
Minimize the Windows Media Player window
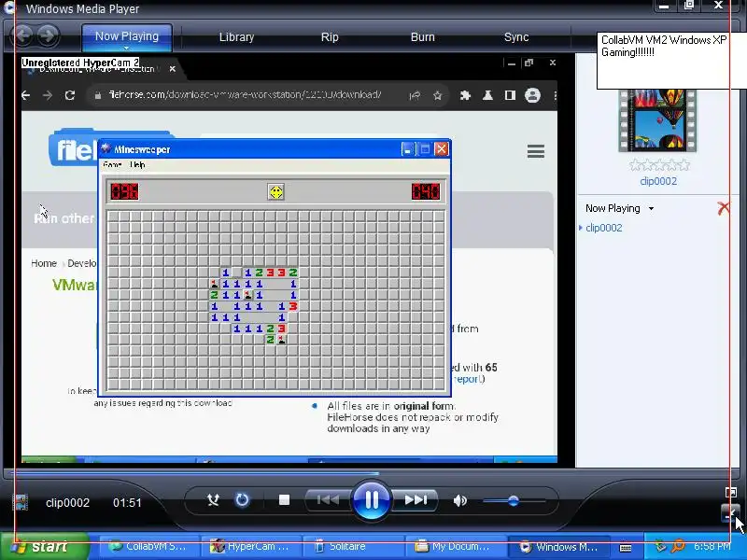(664, 6)
